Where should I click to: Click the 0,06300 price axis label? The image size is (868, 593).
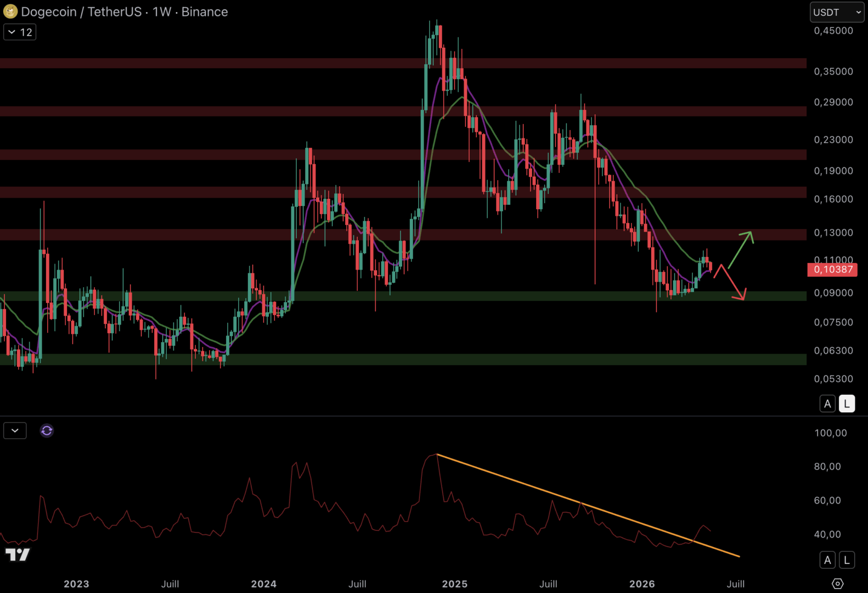[x=833, y=351]
